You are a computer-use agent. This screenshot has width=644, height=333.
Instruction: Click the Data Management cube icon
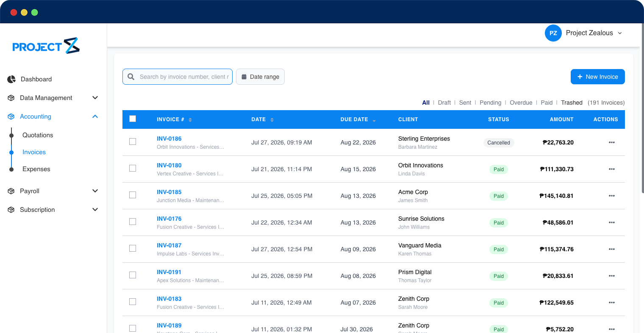pyautogui.click(x=11, y=98)
